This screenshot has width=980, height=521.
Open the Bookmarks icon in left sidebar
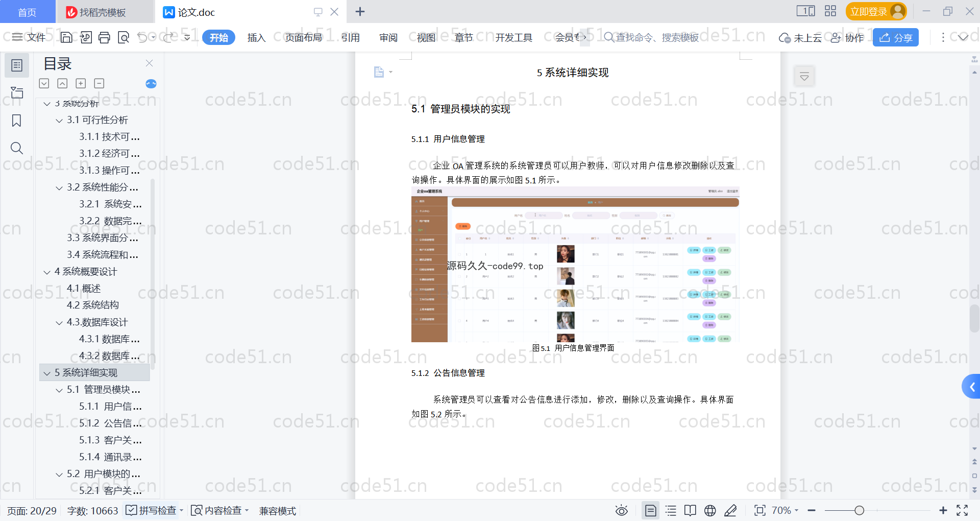[17, 121]
